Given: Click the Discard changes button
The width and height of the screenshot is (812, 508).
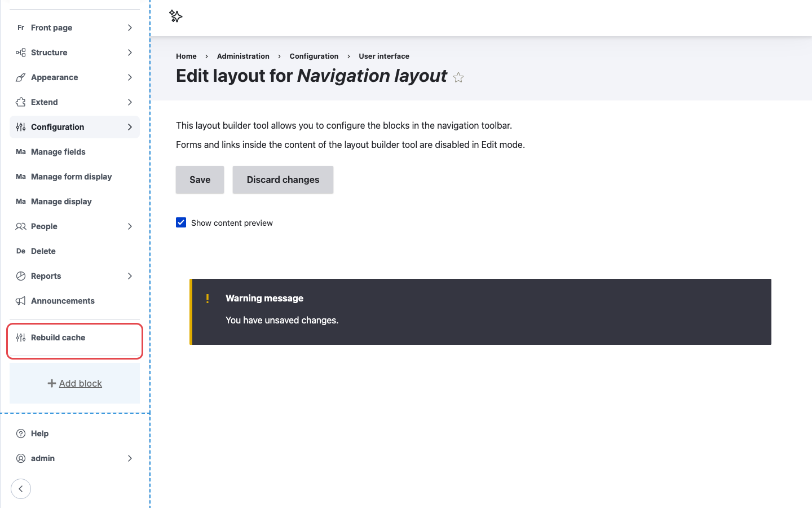Looking at the screenshot, I should tap(283, 179).
